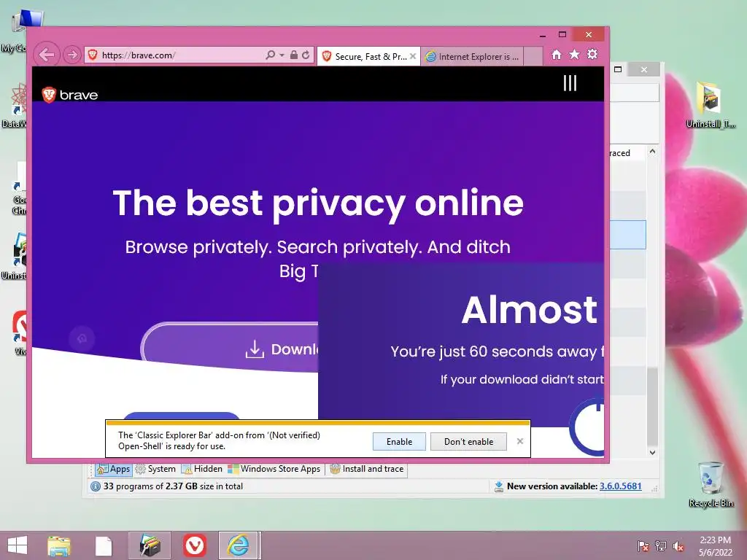The height and width of the screenshot is (560, 747).
Task: Open the Favorites star
Action: coord(575,55)
